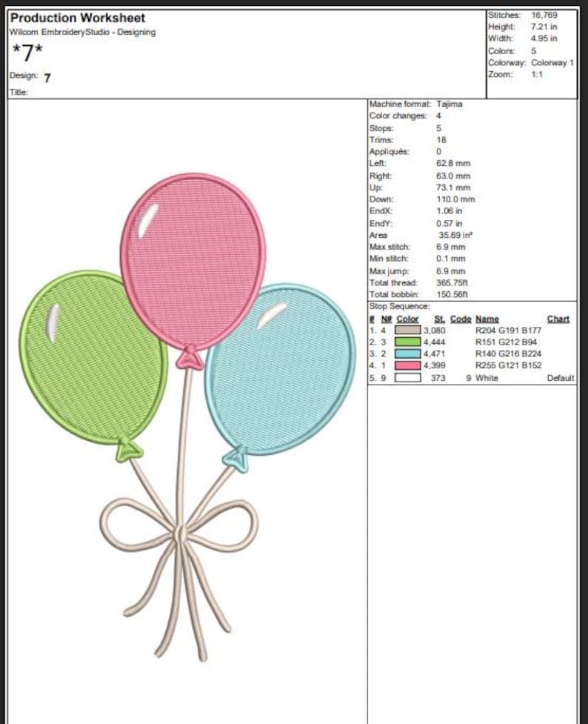Screen dimensions: 588x724
Task: Click the '*7*' design title text
Action: coord(27,53)
